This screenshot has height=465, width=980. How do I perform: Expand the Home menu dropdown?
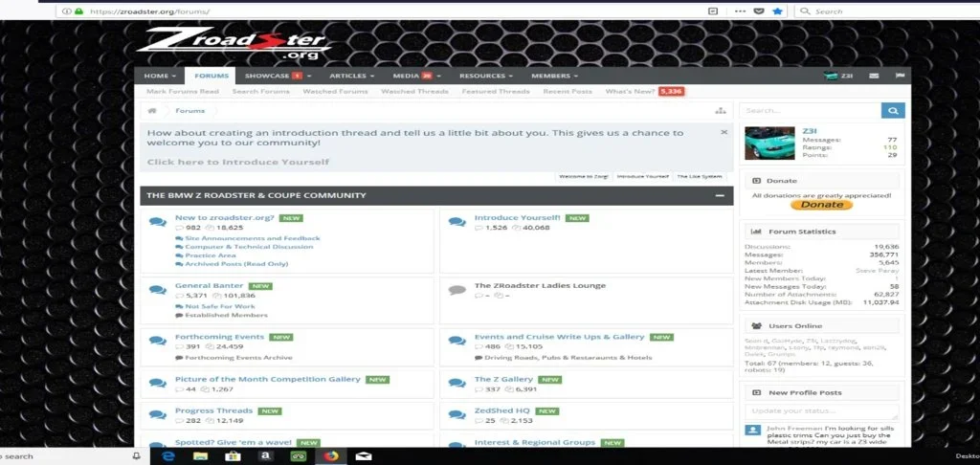[160, 76]
